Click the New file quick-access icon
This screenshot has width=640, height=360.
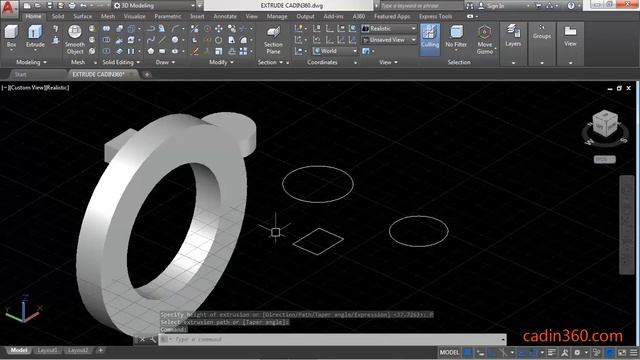pos(27,6)
